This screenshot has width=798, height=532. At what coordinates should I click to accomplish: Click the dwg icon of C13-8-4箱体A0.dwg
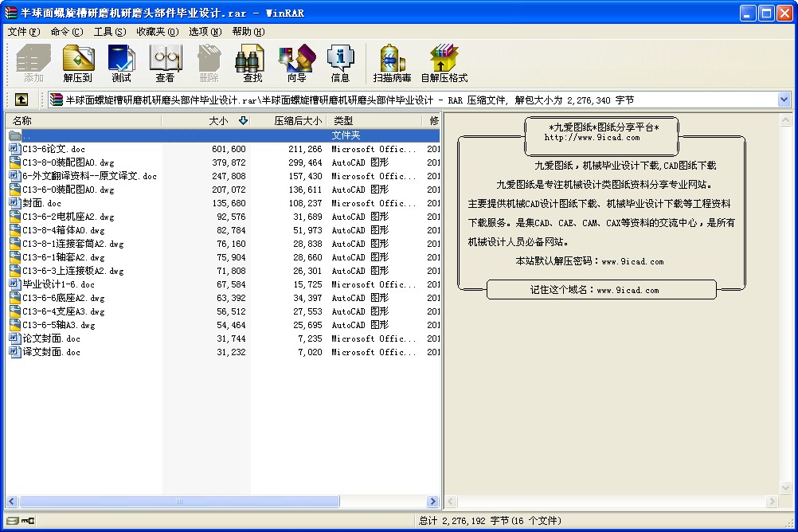point(15,230)
